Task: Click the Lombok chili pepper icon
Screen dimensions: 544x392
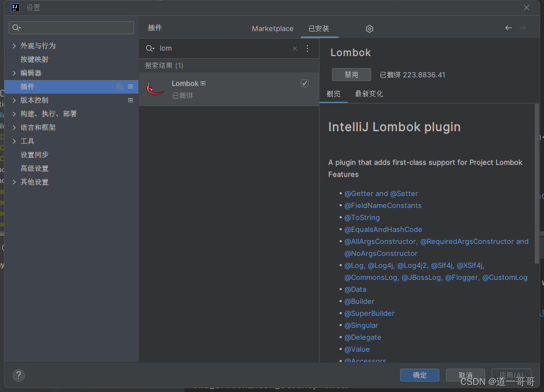Action: 155,89
